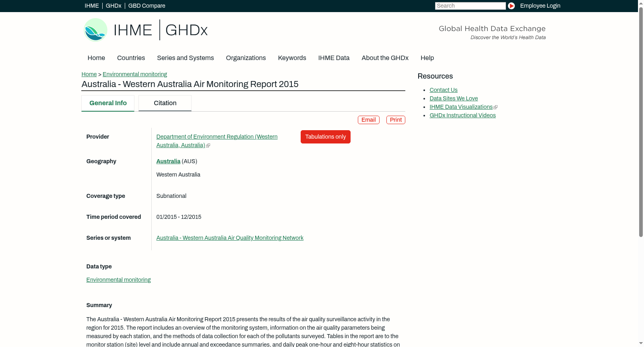Click the 'Time period covered' field label
Viewport: 644px width, 347px height.
click(114, 217)
